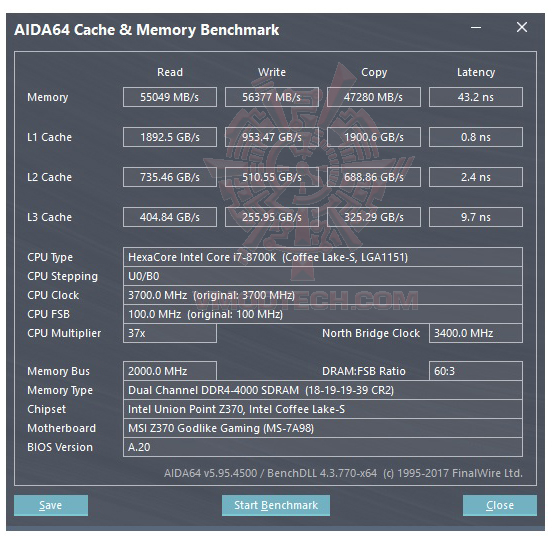Select L2 Cache Latency 2.4 ns
The width and height of the screenshot is (559, 555).
coord(476,177)
